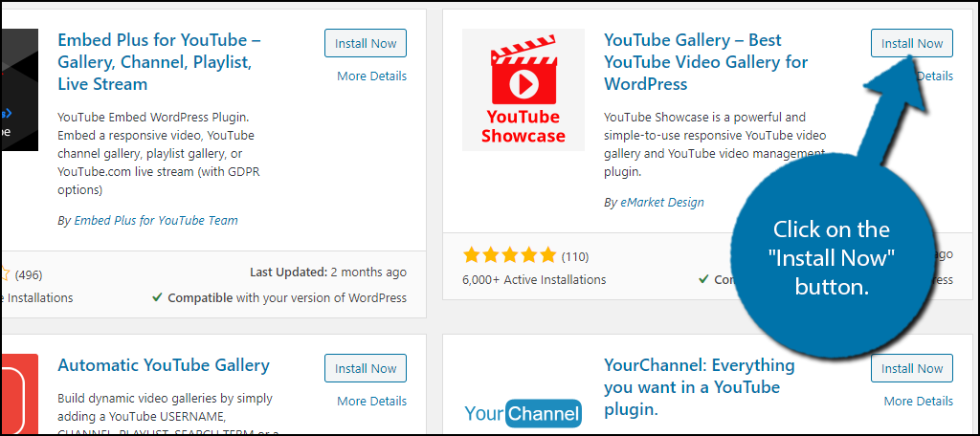Click the Embed Plus plugin dark thumbnail
This screenshot has height=436, width=980.
[20, 90]
